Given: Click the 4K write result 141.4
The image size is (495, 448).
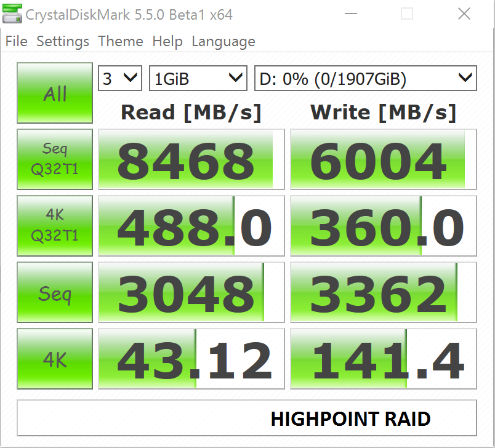Looking at the screenshot, I should pos(383,359).
